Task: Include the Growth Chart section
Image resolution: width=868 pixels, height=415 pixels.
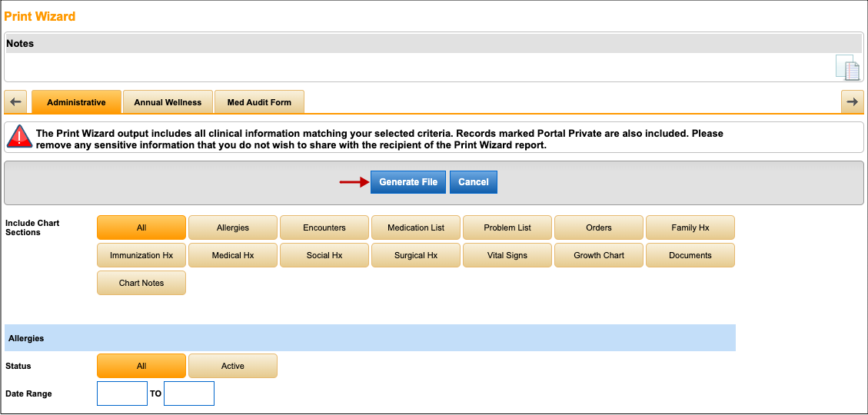Action: 599,255
